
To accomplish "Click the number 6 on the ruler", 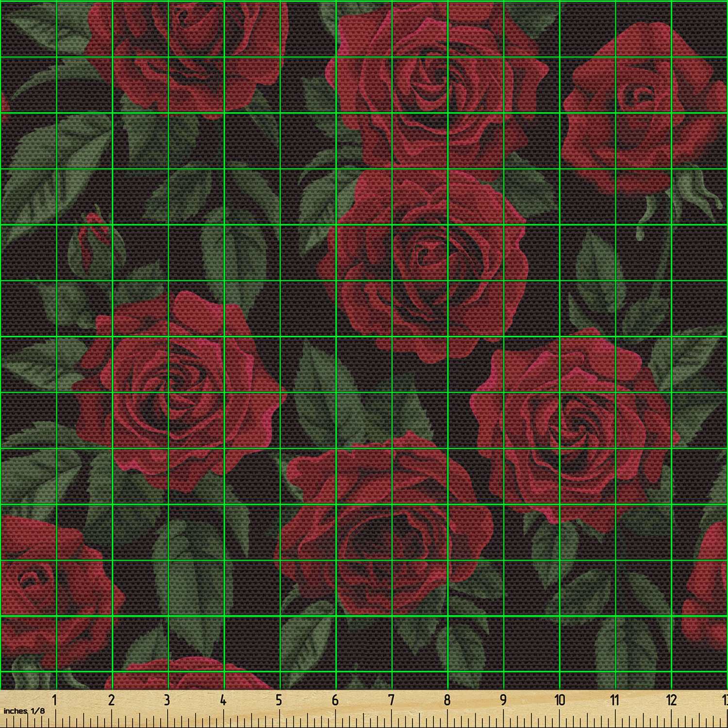I will (x=335, y=700).
